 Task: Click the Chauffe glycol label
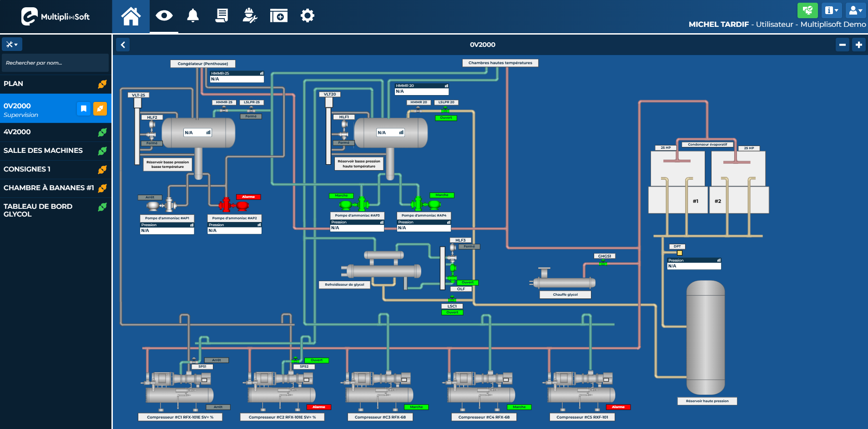[x=565, y=295]
